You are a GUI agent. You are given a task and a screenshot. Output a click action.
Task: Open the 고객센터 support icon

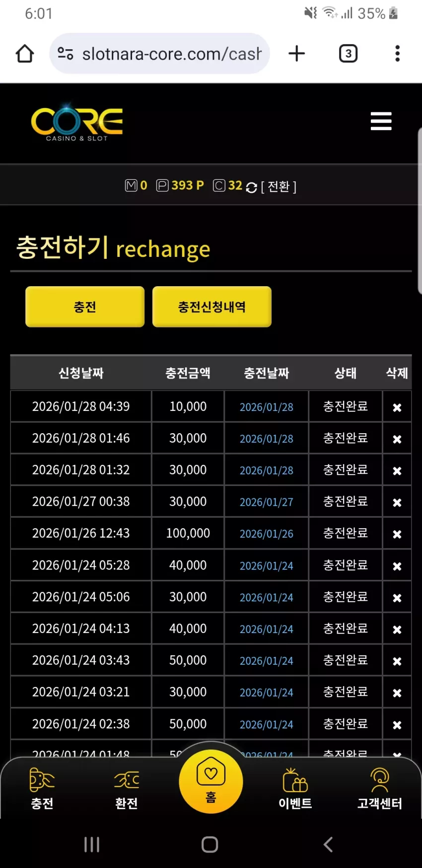tap(380, 789)
